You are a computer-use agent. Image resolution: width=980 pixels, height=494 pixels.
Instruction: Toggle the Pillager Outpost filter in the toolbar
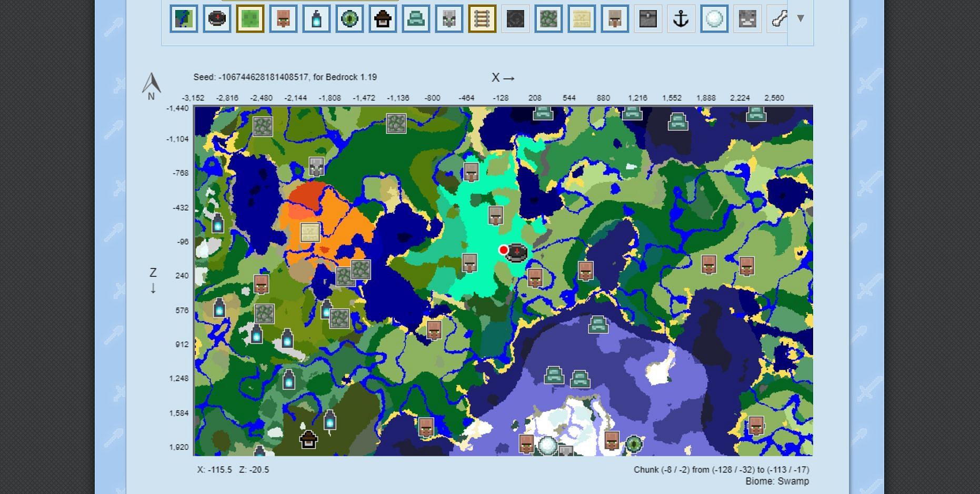[x=449, y=19]
